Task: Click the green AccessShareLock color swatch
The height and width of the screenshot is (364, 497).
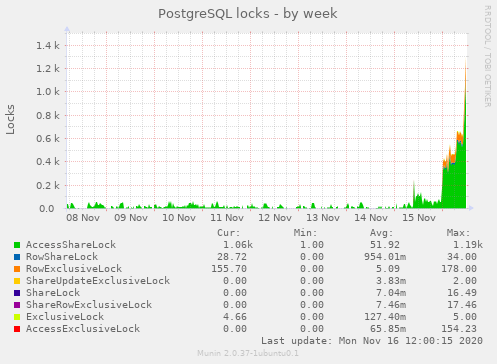Action: click(17, 245)
